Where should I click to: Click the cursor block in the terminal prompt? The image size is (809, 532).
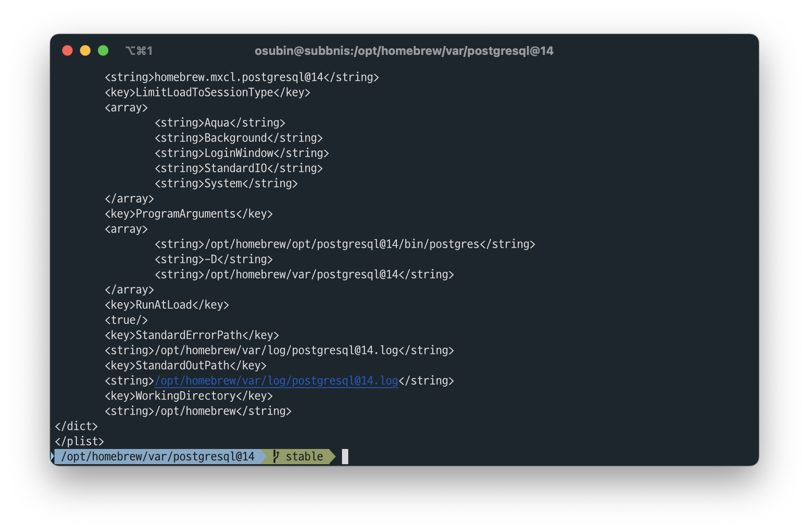pos(345,457)
